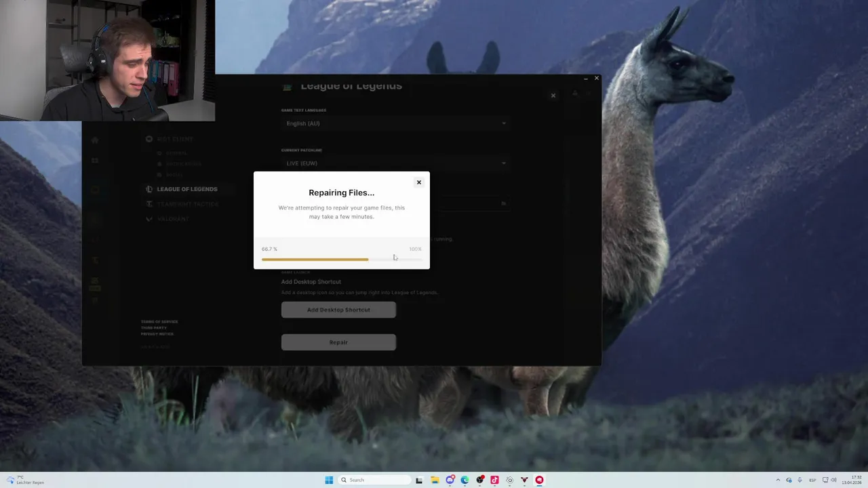Open the Windows Start menu
The height and width of the screenshot is (488, 868).
click(x=329, y=480)
